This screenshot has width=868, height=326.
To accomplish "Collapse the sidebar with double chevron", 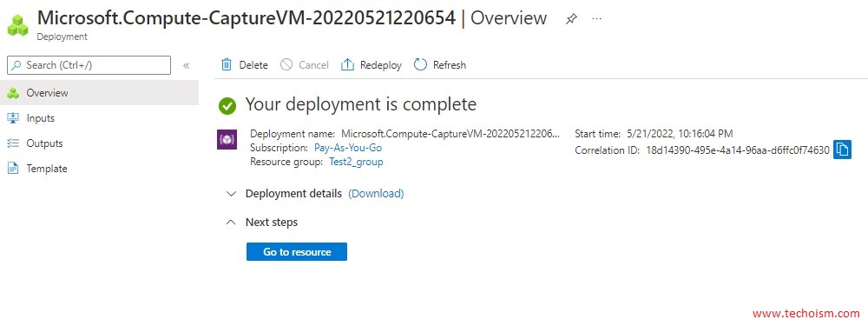I will 186,65.
